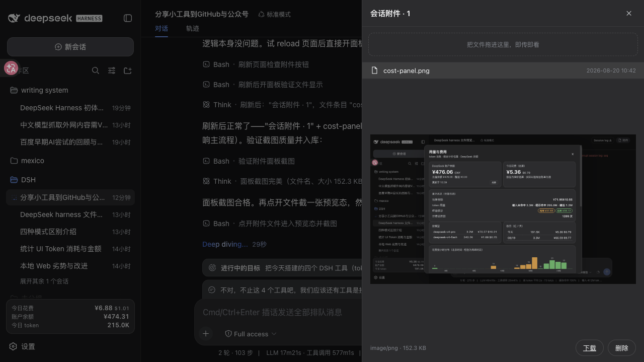
Task: Click the 2026-08-20 10:42 timestamp
Action: (x=611, y=70)
